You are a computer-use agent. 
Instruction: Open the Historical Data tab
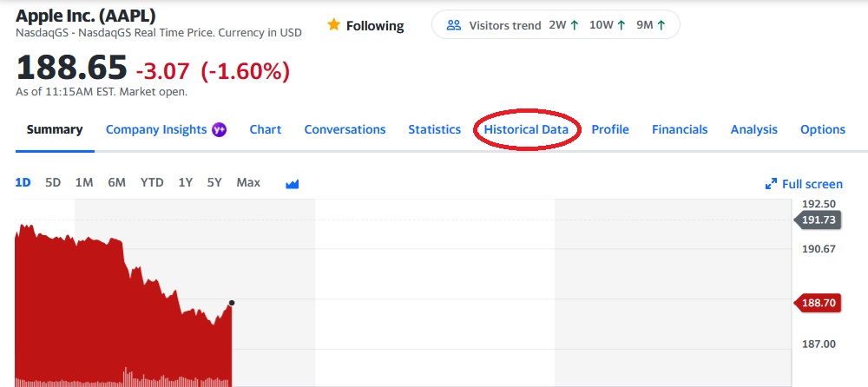(526, 129)
